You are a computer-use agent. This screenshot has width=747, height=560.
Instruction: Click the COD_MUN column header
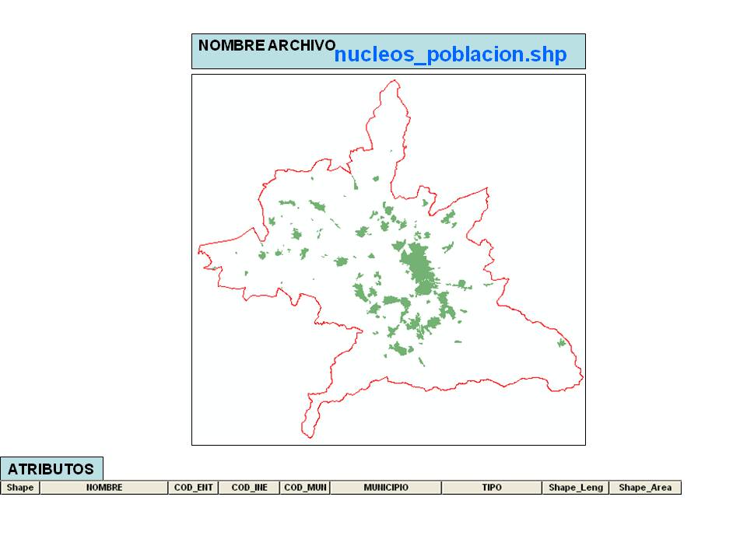[305, 488]
